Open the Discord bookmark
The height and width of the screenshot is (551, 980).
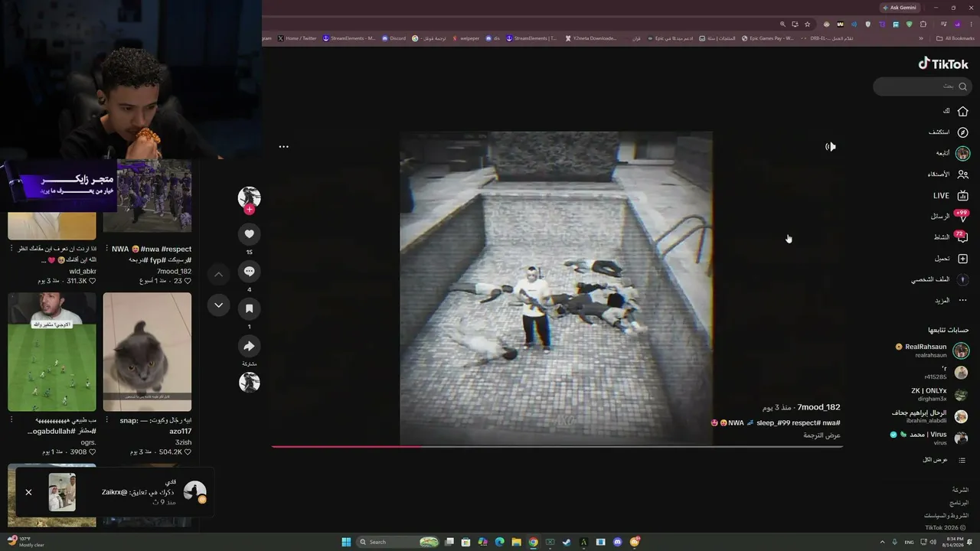click(x=394, y=38)
